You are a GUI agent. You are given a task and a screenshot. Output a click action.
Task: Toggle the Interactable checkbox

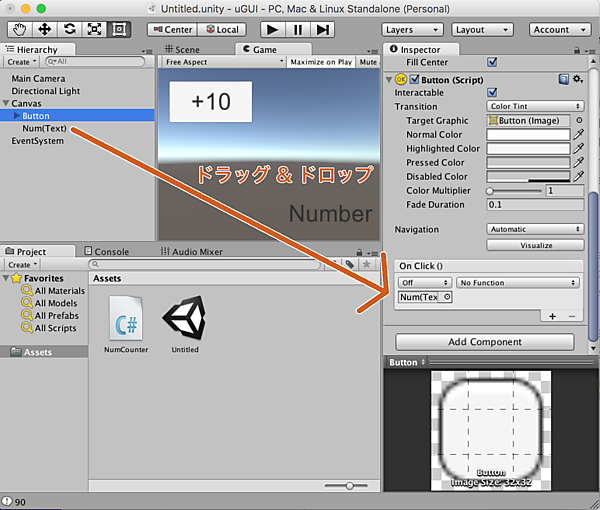491,92
